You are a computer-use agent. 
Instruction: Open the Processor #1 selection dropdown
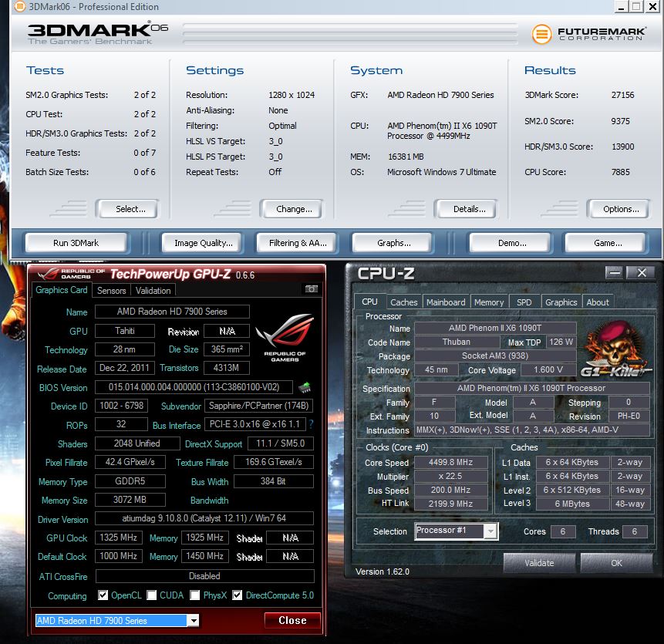(x=490, y=531)
